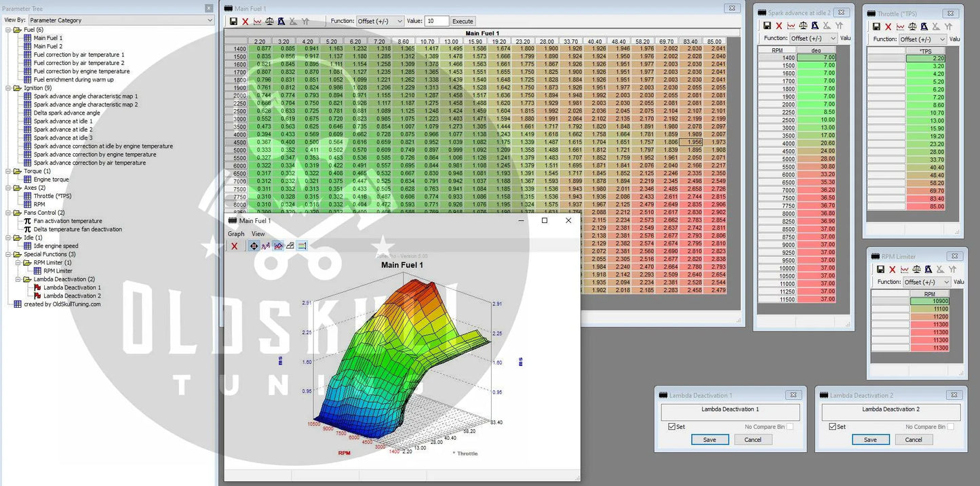This screenshot has height=486, width=980.
Task: Click the balance scale icon in Main Fuel 1 toolbar
Action: [x=269, y=22]
